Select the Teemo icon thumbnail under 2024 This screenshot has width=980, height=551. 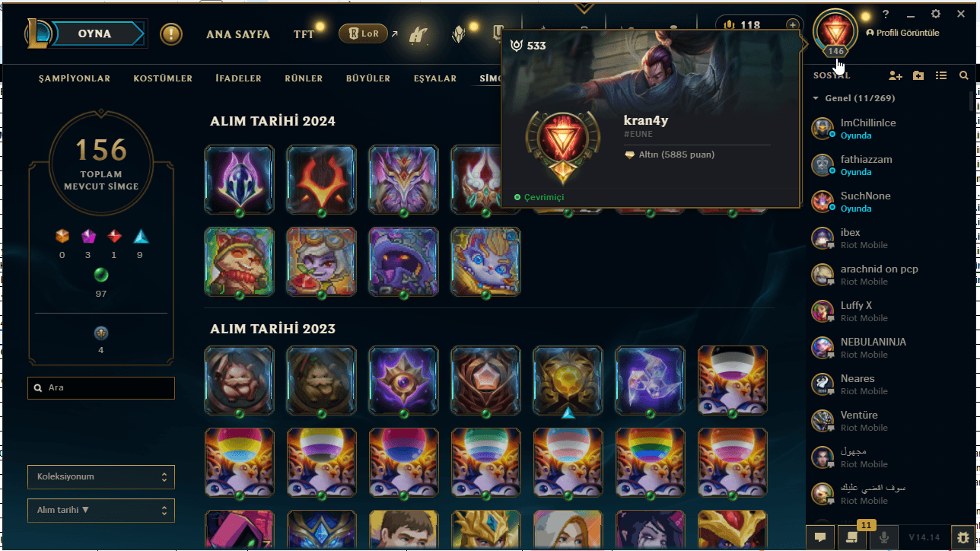tap(239, 261)
